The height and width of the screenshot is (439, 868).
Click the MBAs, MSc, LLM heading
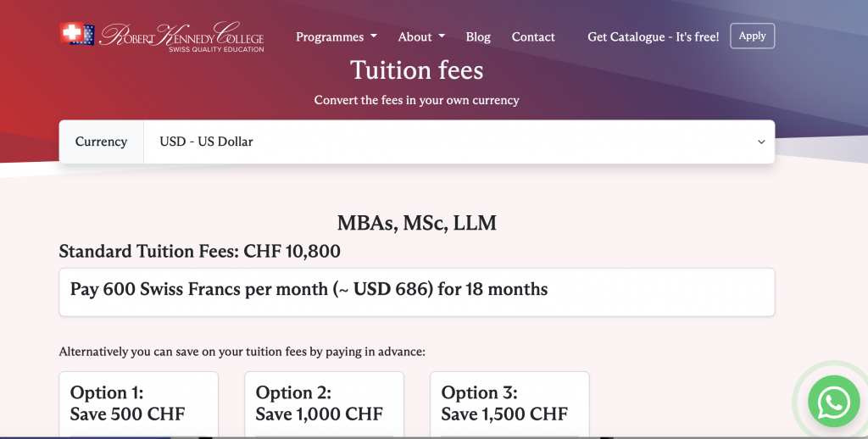(417, 223)
